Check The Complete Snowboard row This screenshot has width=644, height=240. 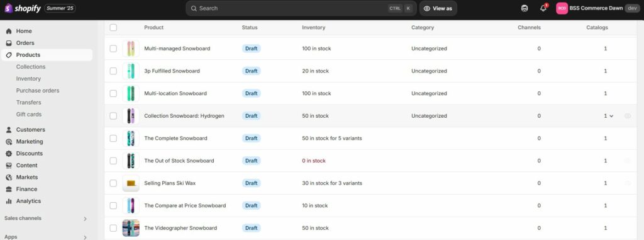(113, 139)
